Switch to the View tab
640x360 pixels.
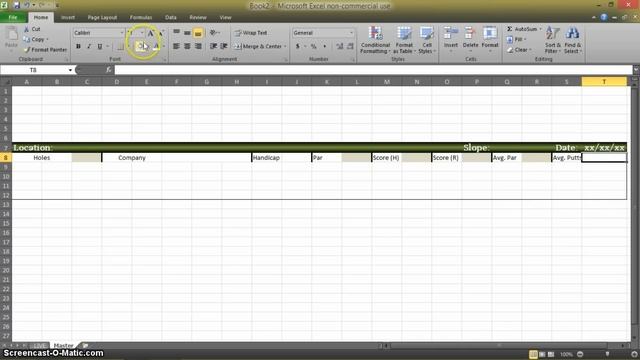pos(225,18)
